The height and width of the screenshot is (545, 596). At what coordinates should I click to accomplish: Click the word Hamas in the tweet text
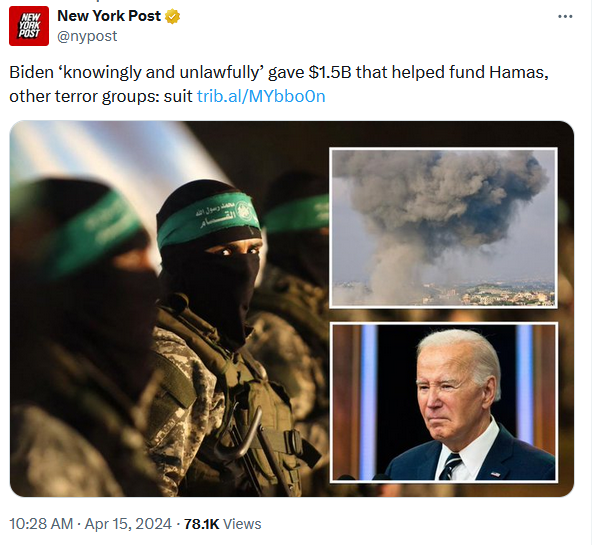(519, 72)
